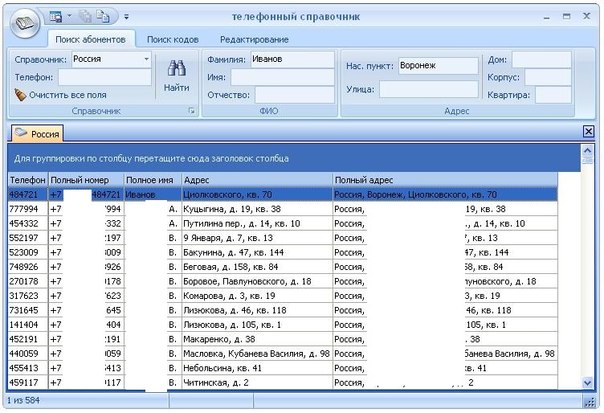Click the Телефон column header
This screenshot has width=604, height=413.
(28, 180)
